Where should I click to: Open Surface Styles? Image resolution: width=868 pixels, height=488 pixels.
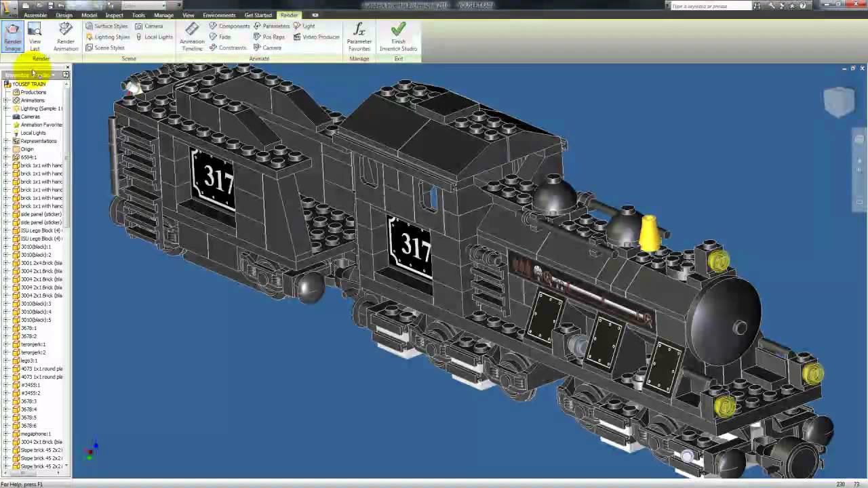[106, 26]
